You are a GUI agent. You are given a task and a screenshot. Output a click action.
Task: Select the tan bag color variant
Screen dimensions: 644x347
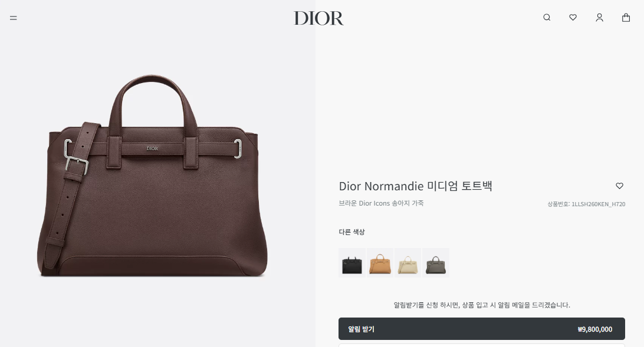(x=380, y=263)
